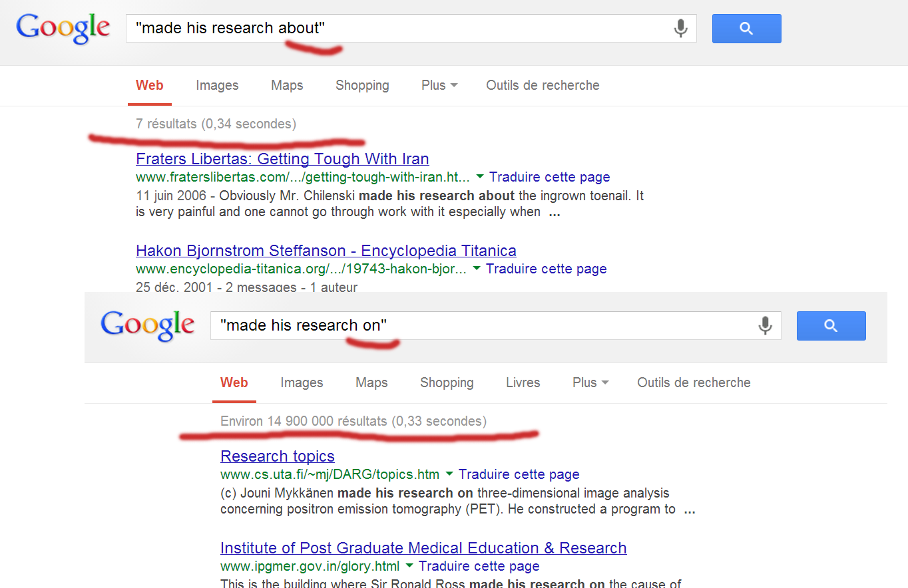Open Images tab in bottom results
This screenshot has height=588, width=908.
(302, 383)
